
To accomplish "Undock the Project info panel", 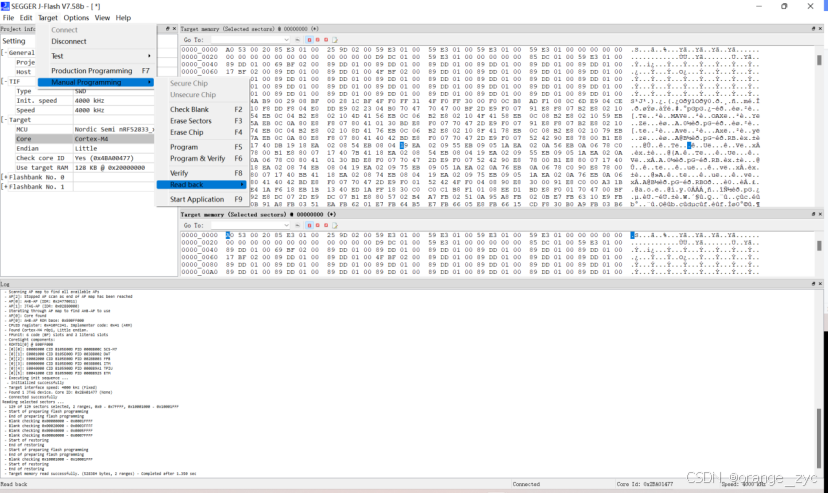I will [168, 29].
